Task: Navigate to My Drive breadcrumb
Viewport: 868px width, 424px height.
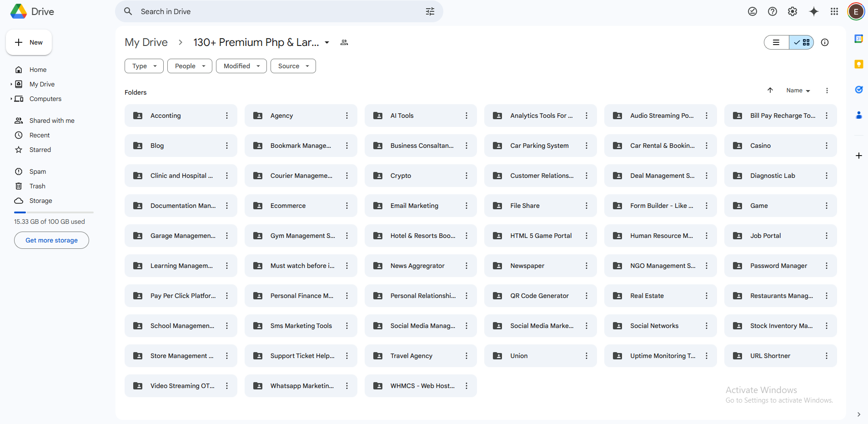Action: pyautogui.click(x=146, y=42)
